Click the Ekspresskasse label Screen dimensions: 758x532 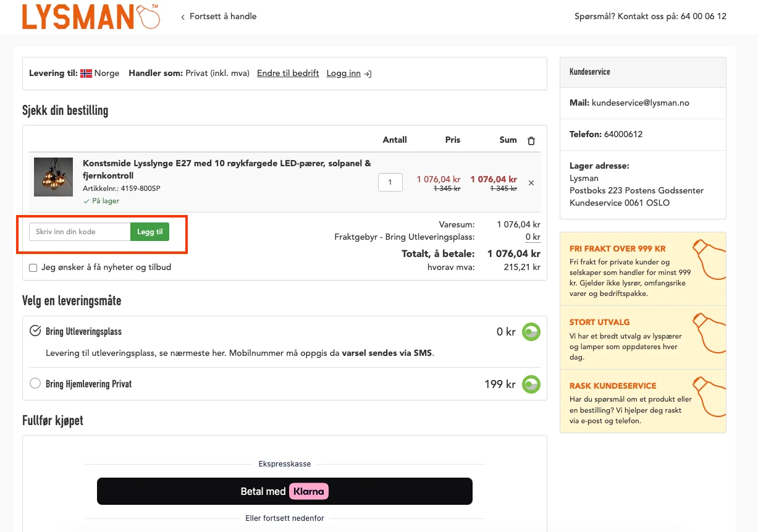click(285, 463)
